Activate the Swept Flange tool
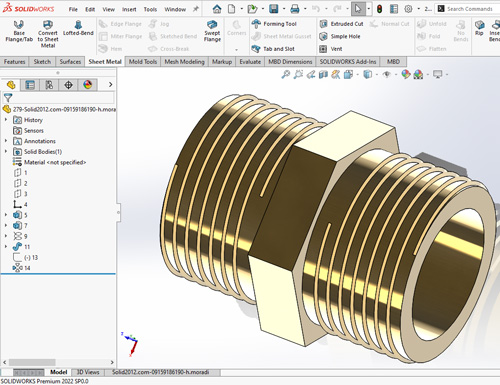 click(x=212, y=31)
